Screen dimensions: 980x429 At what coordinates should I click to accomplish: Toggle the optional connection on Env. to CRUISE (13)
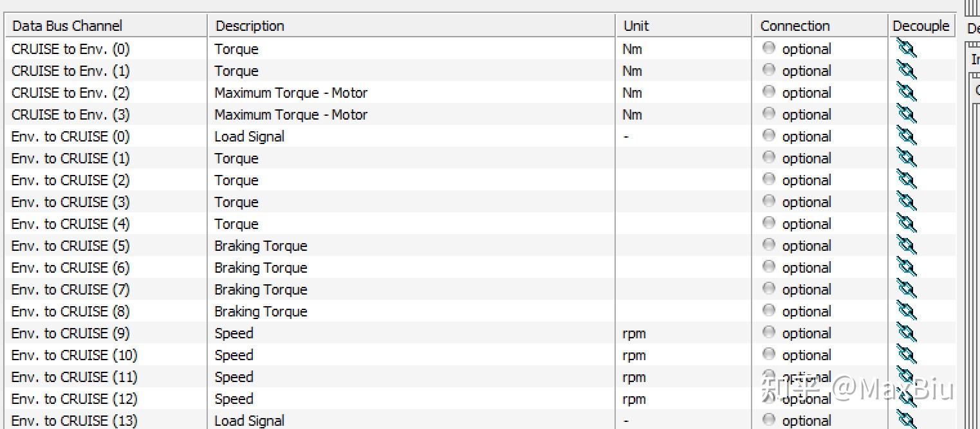click(768, 420)
